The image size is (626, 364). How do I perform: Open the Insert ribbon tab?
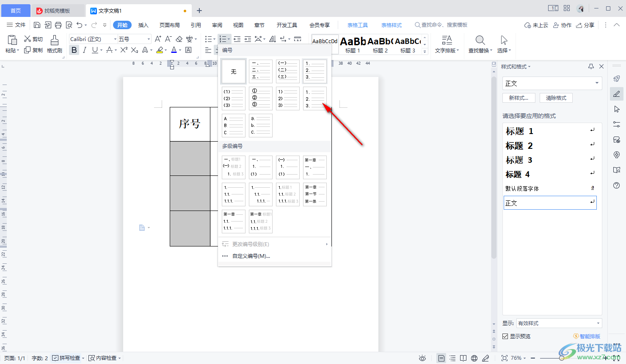(x=143, y=25)
